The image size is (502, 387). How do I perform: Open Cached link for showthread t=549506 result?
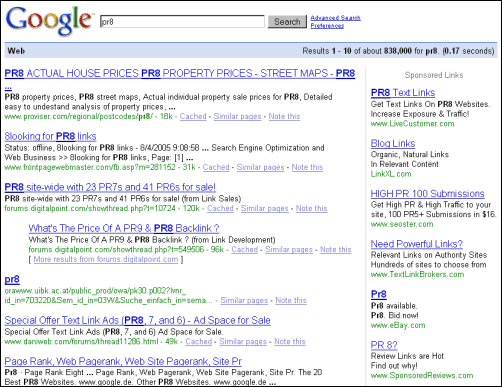[x=245, y=250]
